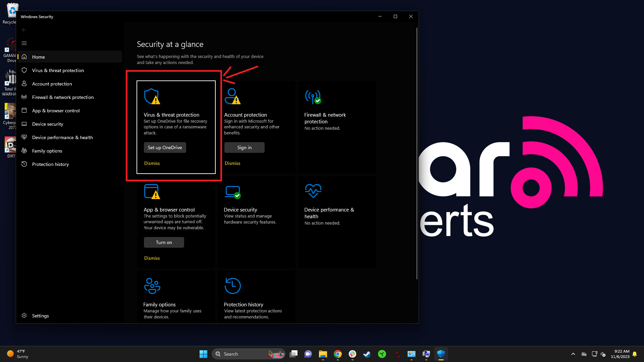The width and height of the screenshot is (644, 362).
Task: Click the hamburger navigation menu icon
Action: pyautogui.click(x=24, y=43)
